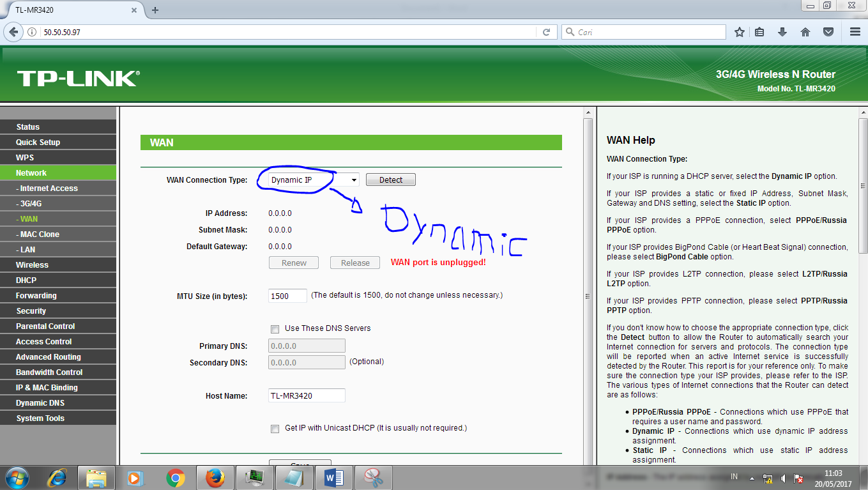Screen dimensions: 868x490
Task: Open Access Control menu
Action: 58,341
